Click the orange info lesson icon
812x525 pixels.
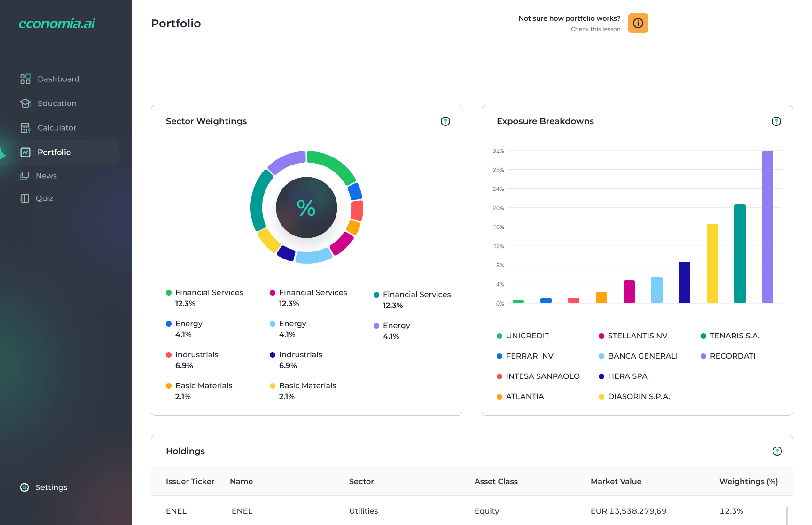click(638, 23)
